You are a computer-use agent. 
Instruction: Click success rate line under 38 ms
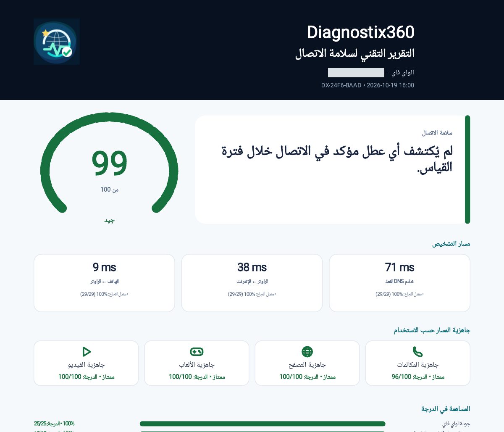252,294
